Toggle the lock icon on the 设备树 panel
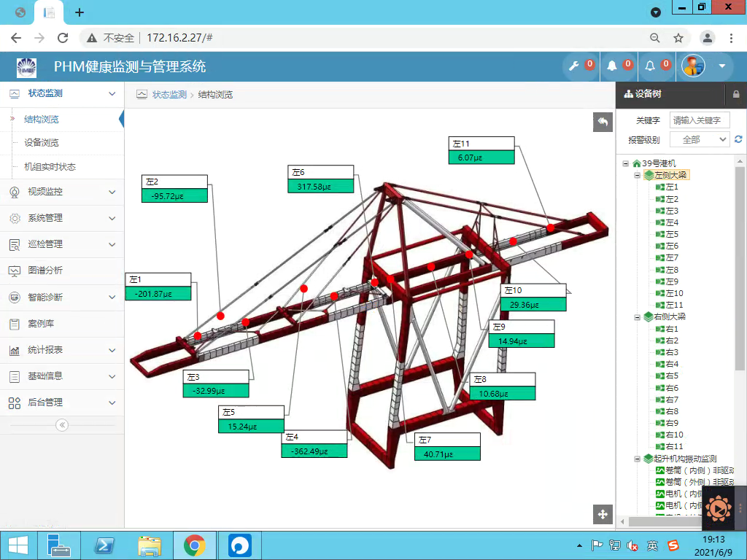Screen dimensions: 747x560 (736, 94)
